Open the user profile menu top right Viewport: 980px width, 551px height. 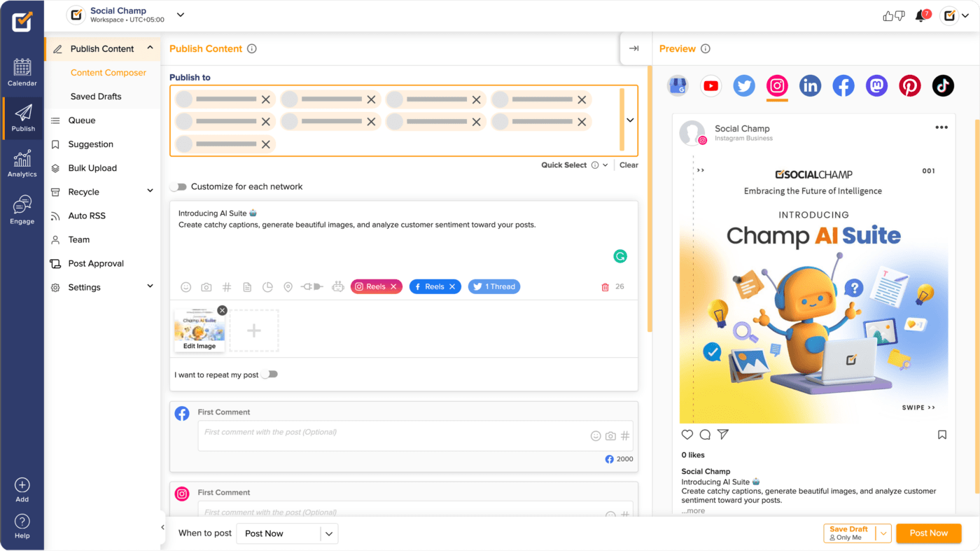(x=956, y=15)
